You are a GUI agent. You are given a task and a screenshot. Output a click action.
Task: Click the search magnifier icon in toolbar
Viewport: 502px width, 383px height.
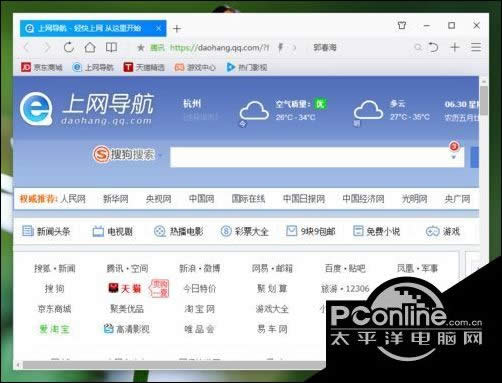[x=418, y=48]
